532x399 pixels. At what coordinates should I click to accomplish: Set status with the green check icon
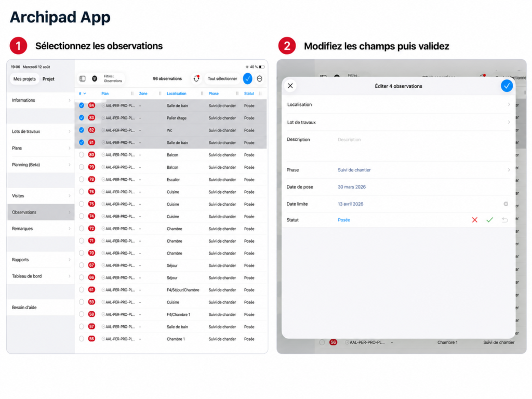pyautogui.click(x=489, y=220)
